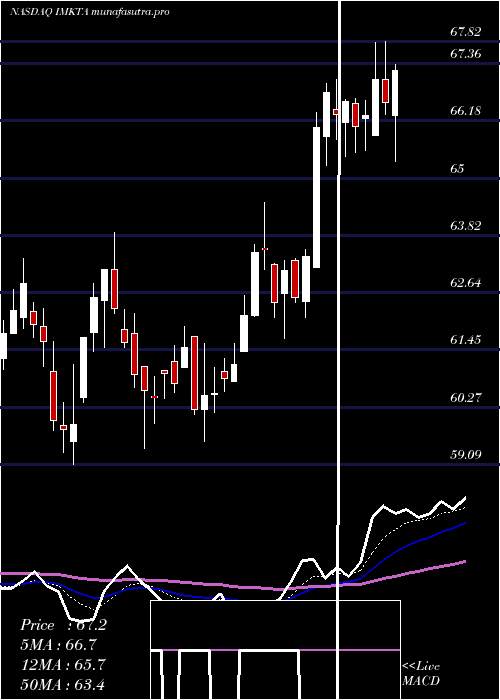Click the 66.18 price level label
This screenshot has height=700, width=500.
coord(466,111)
